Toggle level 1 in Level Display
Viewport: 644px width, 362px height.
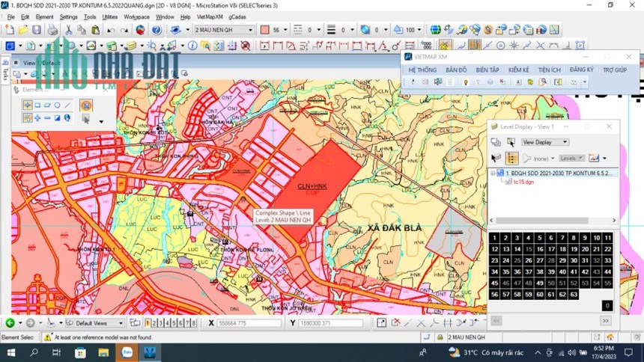coord(494,238)
